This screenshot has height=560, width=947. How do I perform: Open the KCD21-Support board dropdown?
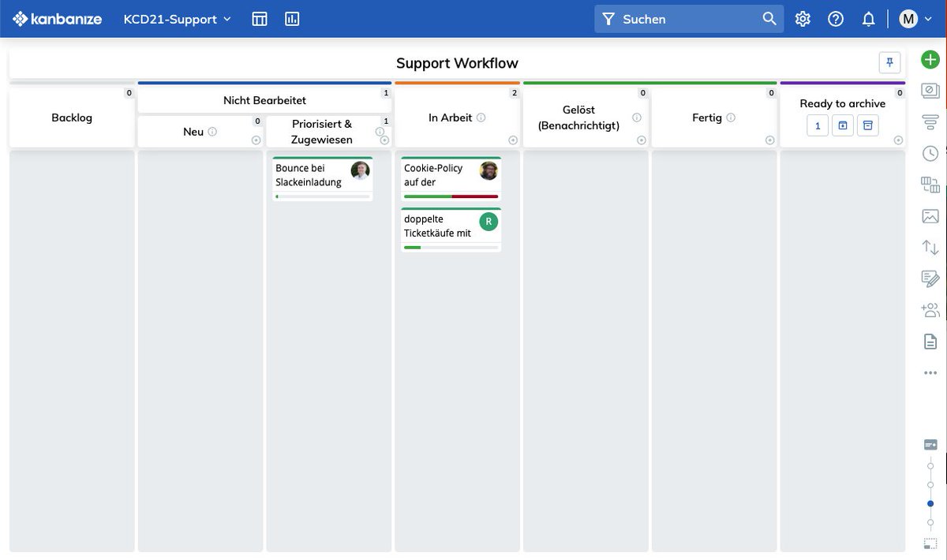pyautogui.click(x=175, y=19)
